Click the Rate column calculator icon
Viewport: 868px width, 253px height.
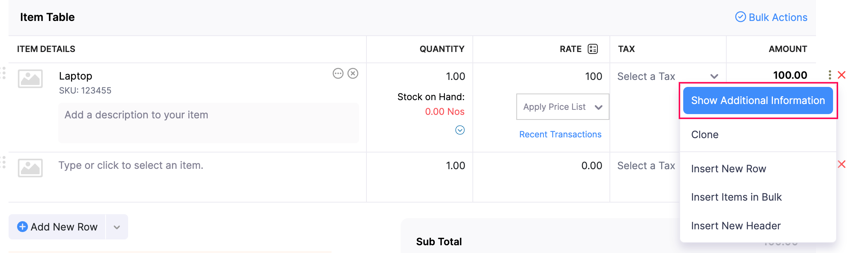pyautogui.click(x=592, y=49)
